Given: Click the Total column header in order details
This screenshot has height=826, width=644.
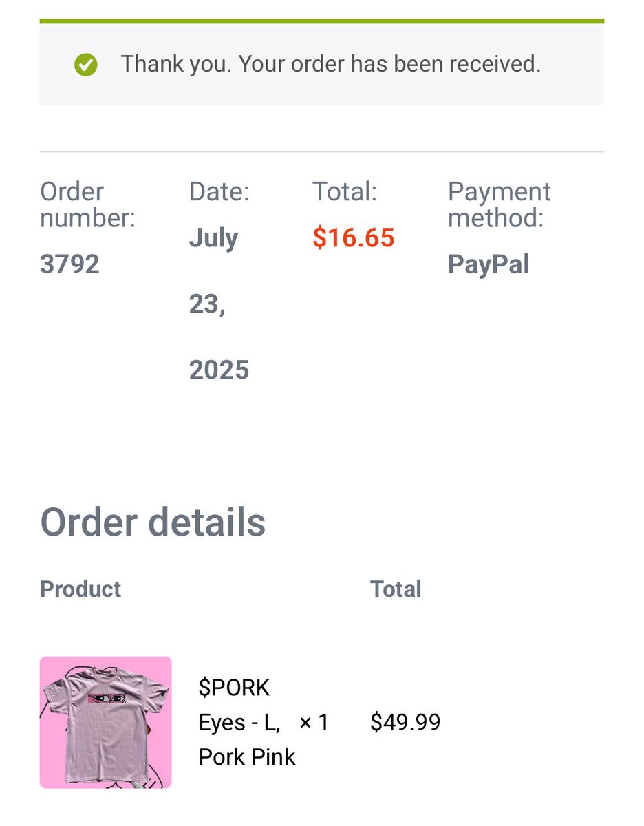Looking at the screenshot, I should click(396, 589).
